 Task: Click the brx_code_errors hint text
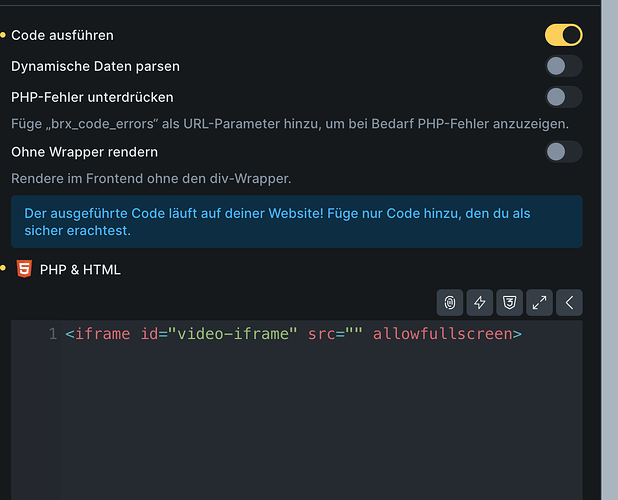290,124
